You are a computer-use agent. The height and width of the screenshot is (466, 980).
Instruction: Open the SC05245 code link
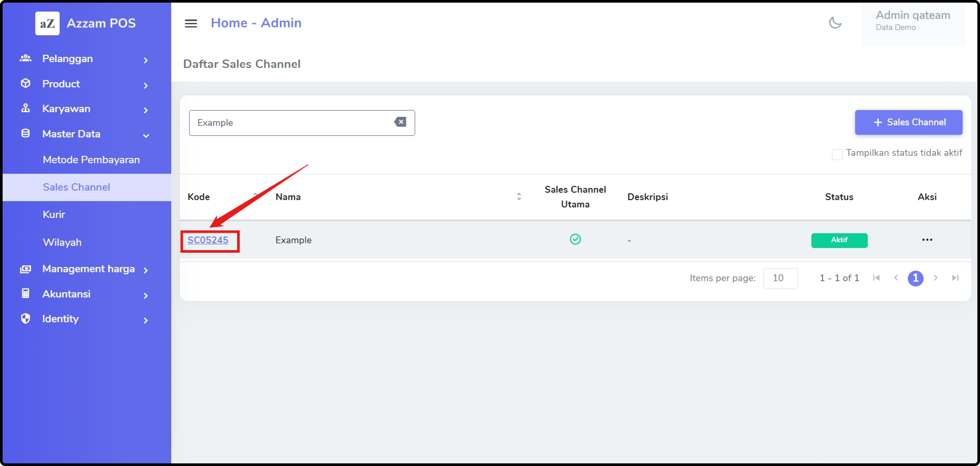click(208, 240)
